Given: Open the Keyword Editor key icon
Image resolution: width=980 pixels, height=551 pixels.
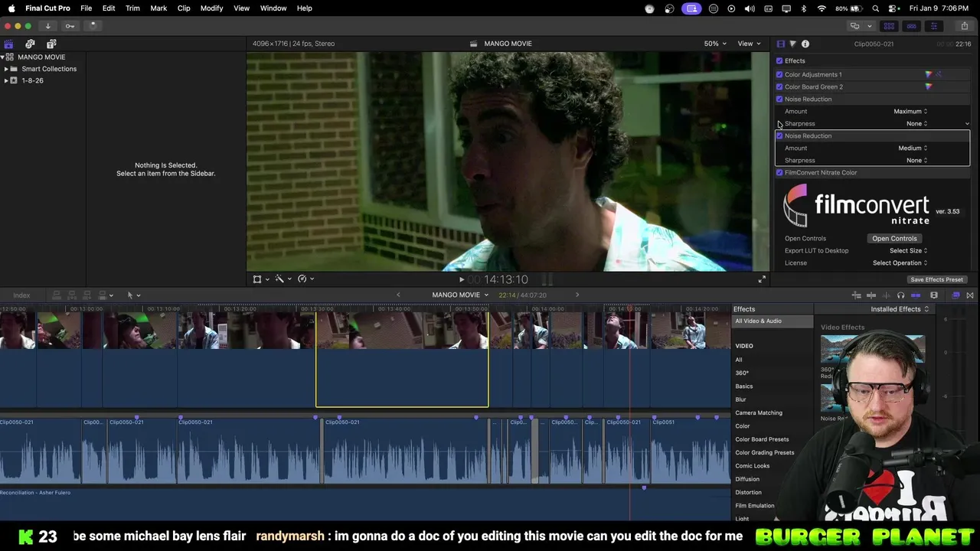Looking at the screenshot, I should (x=70, y=26).
